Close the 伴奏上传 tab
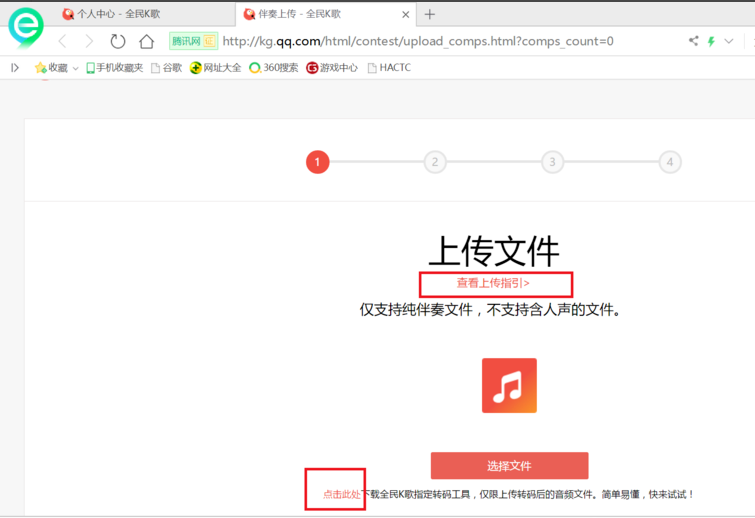 click(x=405, y=15)
